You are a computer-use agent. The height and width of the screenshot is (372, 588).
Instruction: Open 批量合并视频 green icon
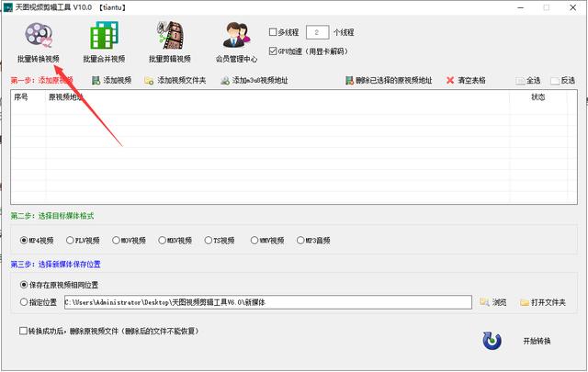coord(104,35)
